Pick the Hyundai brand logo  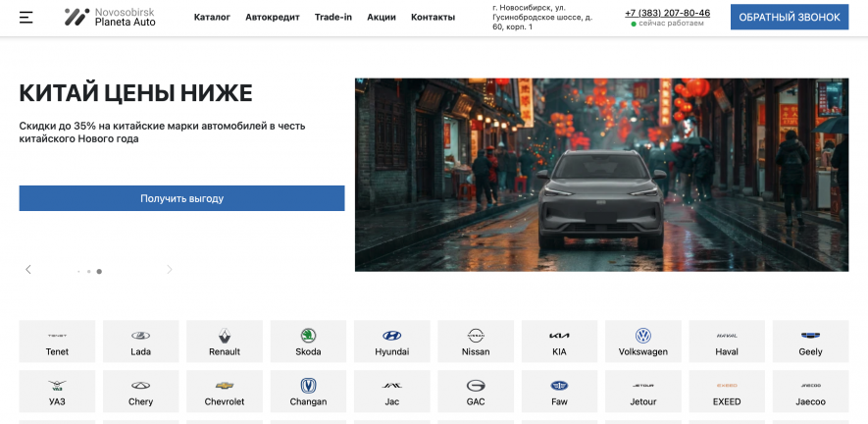[x=392, y=342]
